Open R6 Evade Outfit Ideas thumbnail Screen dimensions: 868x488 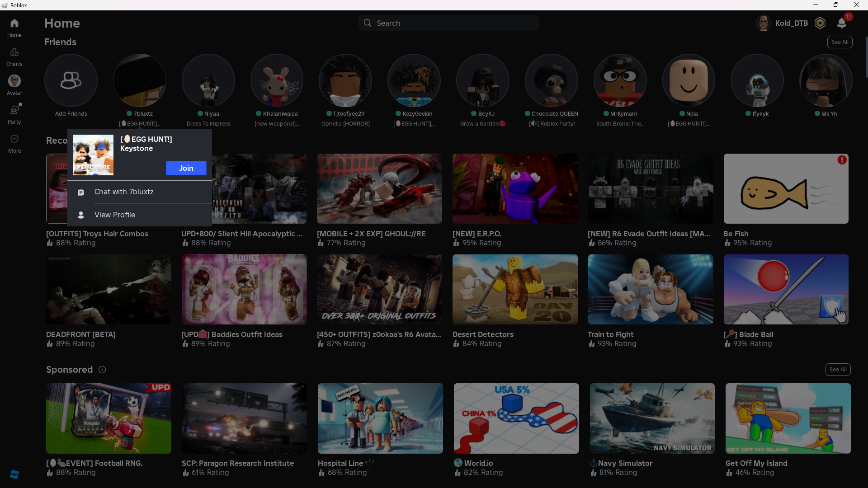[x=651, y=188]
